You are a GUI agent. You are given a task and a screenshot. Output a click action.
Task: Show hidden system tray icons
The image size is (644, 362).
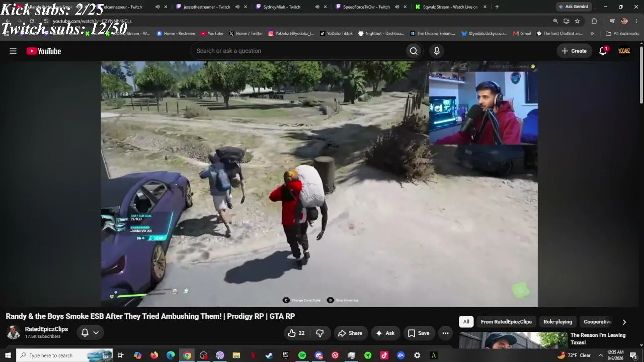600,355
